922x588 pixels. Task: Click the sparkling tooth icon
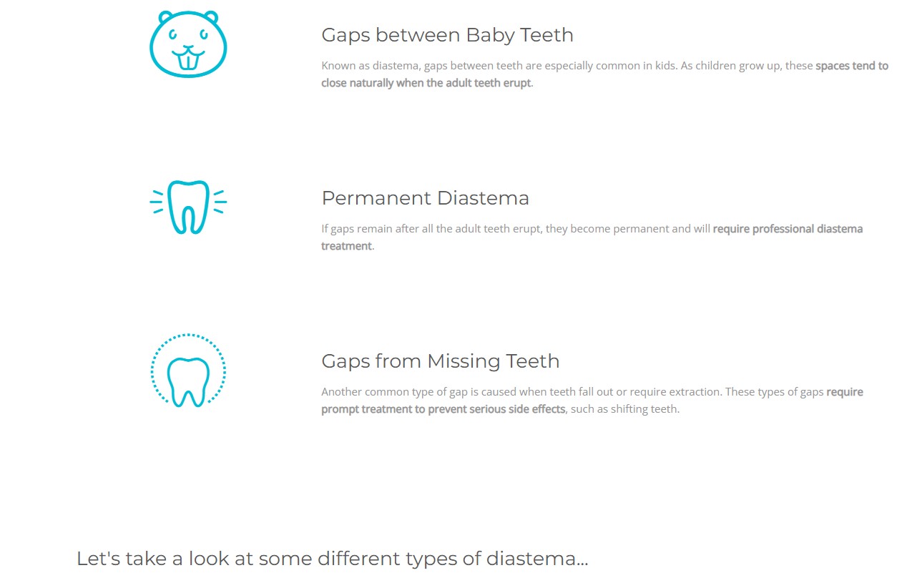tap(188, 206)
